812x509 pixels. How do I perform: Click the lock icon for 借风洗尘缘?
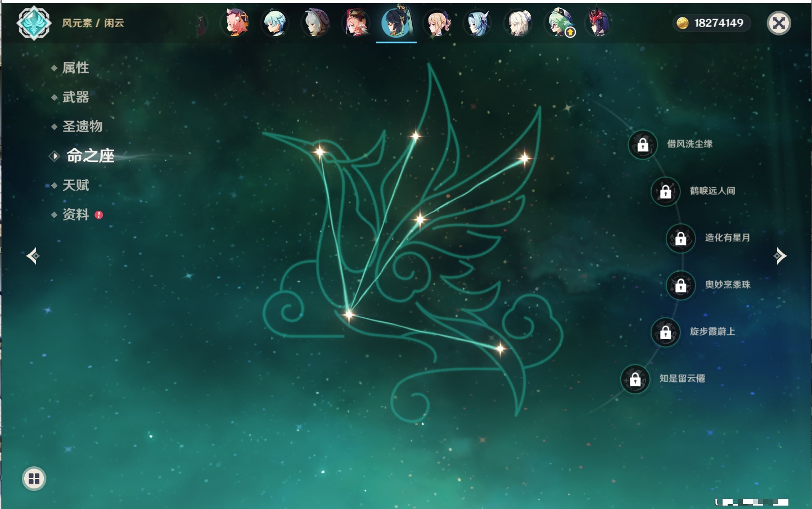643,145
